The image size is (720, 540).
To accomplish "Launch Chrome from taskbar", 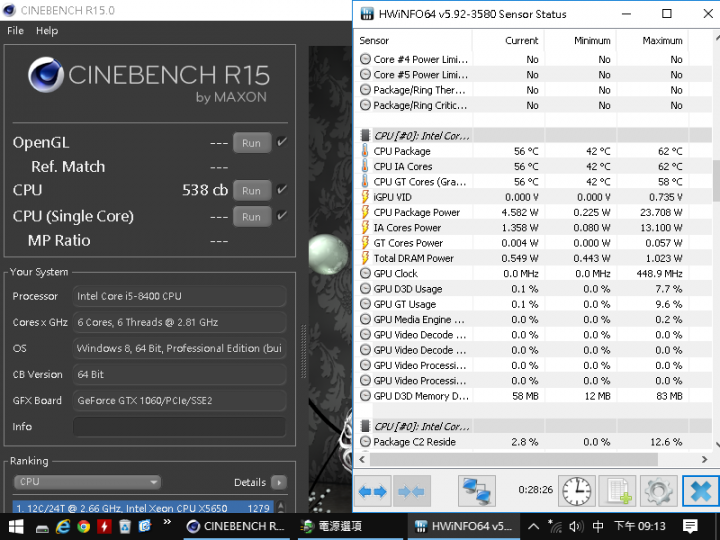I will coord(84,526).
